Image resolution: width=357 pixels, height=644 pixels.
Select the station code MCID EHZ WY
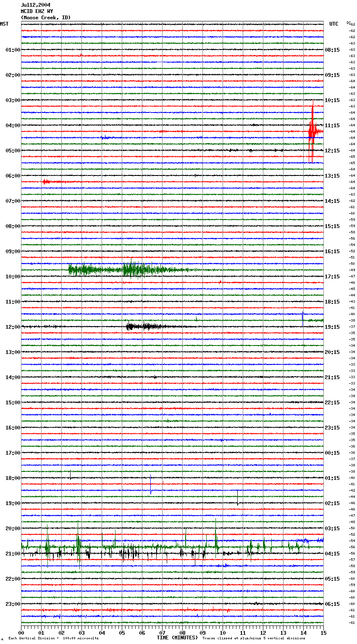(x=37, y=11)
